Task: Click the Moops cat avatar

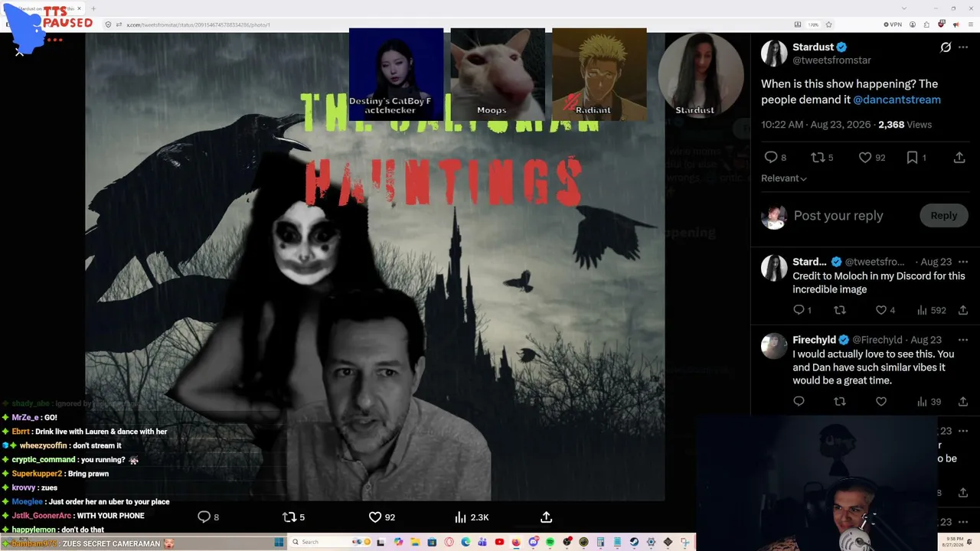Action: [498, 74]
